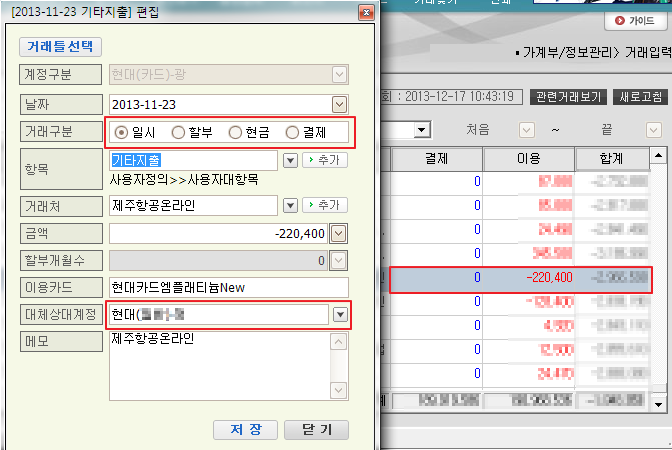
Task: Click the memo scroll up arrow
Action: (339, 342)
